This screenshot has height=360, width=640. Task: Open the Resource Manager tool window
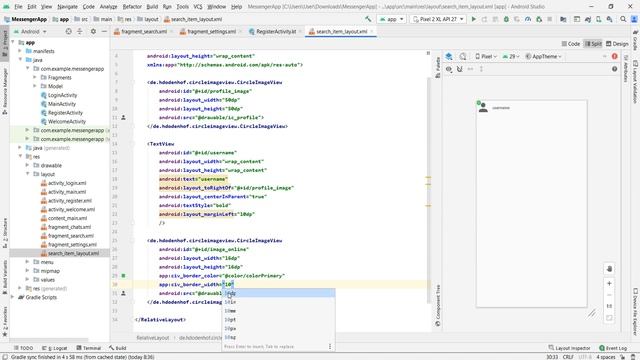[5, 91]
